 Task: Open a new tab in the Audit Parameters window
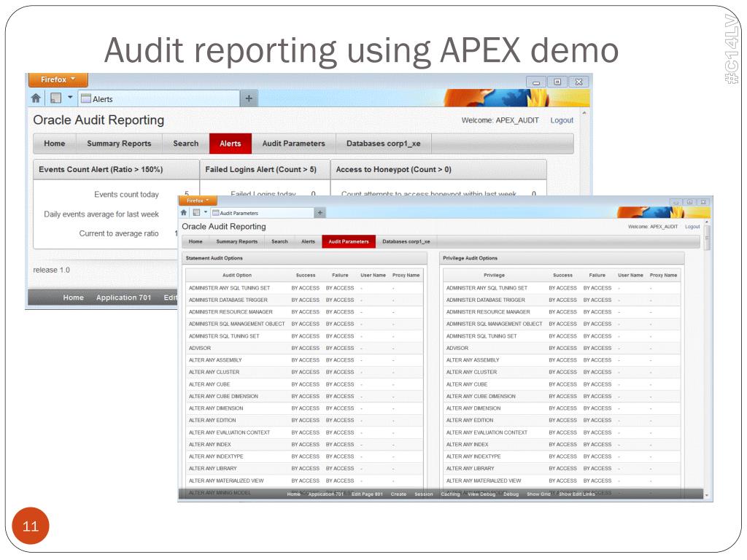tap(320, 213)
